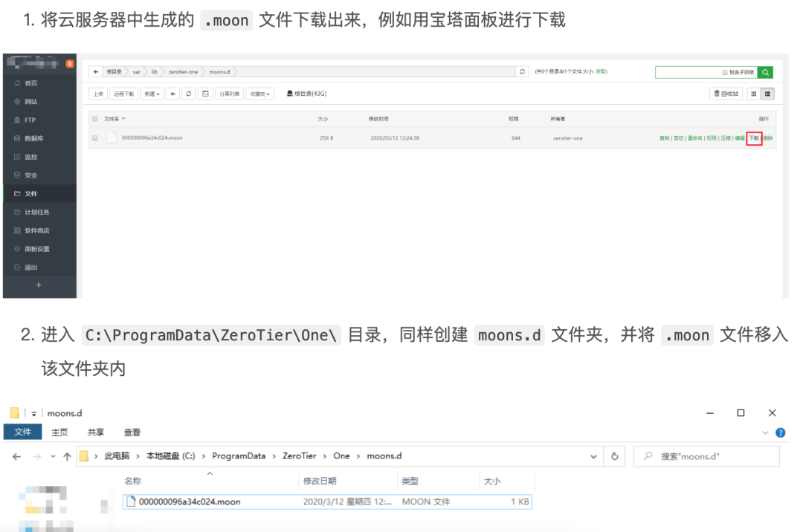Check the box for 000000096a34c024.moon

95,137
